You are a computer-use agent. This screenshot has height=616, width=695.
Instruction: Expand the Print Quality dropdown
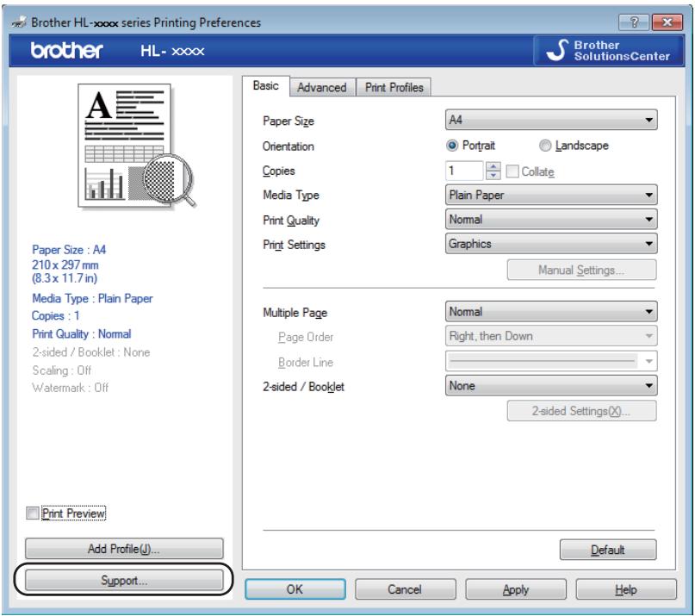coord(551,219)
